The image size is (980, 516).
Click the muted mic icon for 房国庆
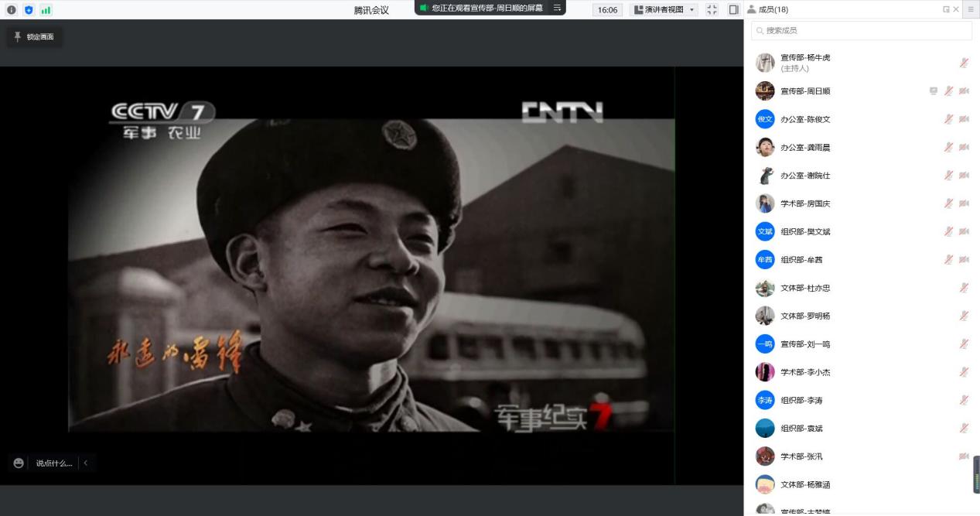coord(948,203)
